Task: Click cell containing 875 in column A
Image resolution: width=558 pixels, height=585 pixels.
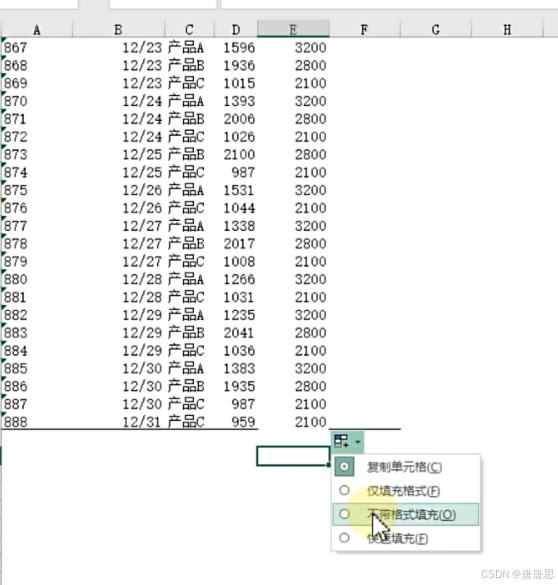Action: point(37,190)
